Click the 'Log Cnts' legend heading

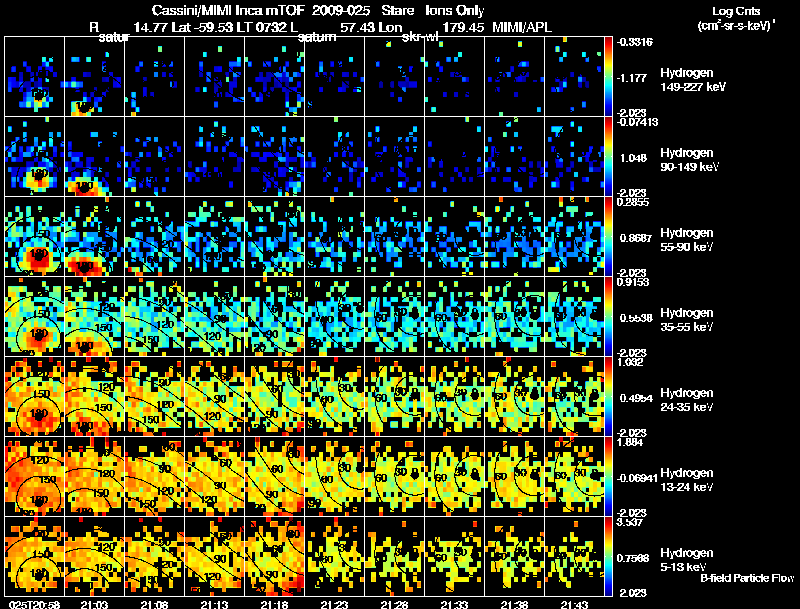tap(736, 12)
